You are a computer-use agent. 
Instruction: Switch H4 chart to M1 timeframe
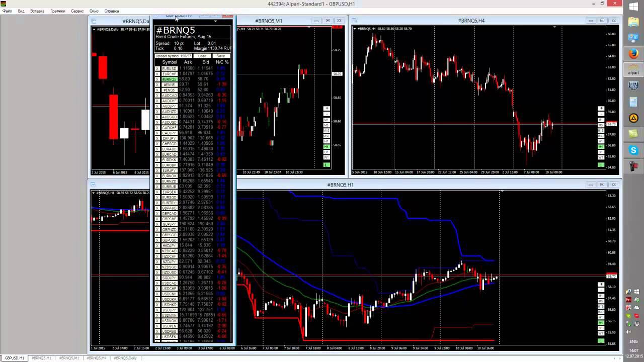point(601,120)
